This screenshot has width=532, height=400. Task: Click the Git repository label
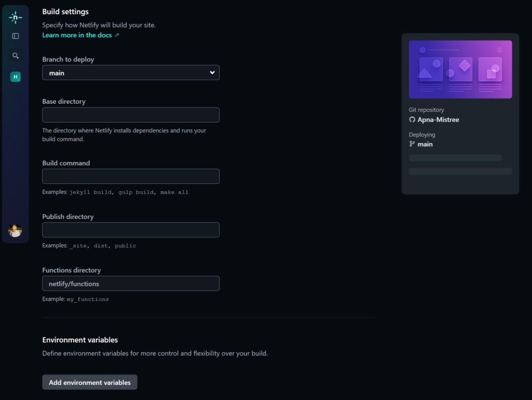pyautogui.click(x=426, y=110)
